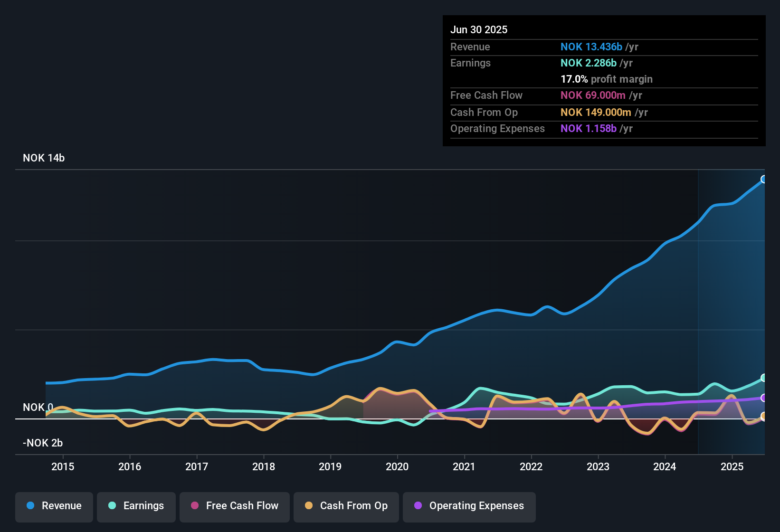Toggle the Earnings legend series

[136, 507]
